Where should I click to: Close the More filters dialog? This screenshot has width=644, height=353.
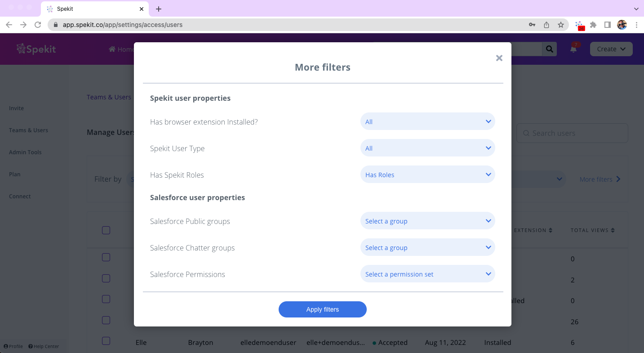[x=499, y=58]
